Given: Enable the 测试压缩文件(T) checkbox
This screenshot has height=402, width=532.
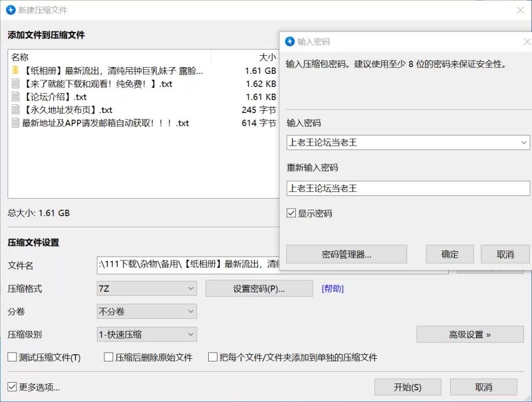Looking at the screenshot, I should click(12, 357).
